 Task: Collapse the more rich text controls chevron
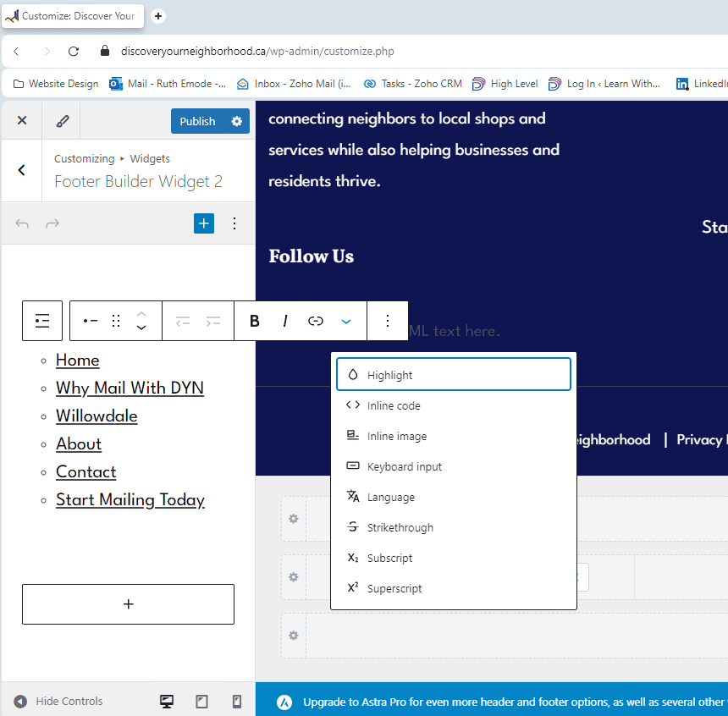[x=346, y=321]
